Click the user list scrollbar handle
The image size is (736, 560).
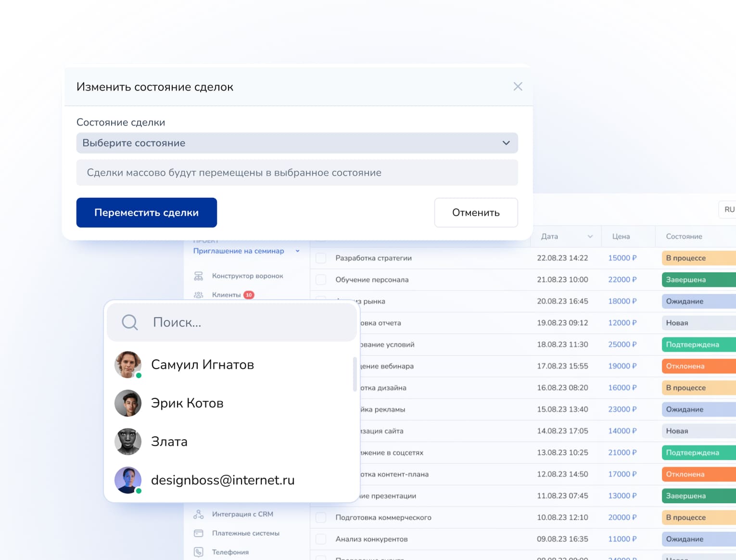tap(355, 374)
